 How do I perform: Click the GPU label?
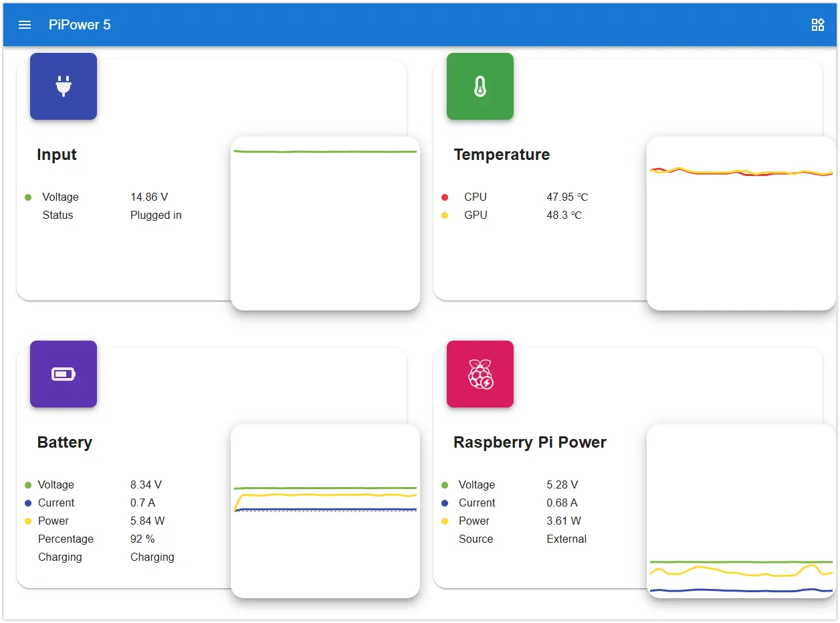[476, 215]
